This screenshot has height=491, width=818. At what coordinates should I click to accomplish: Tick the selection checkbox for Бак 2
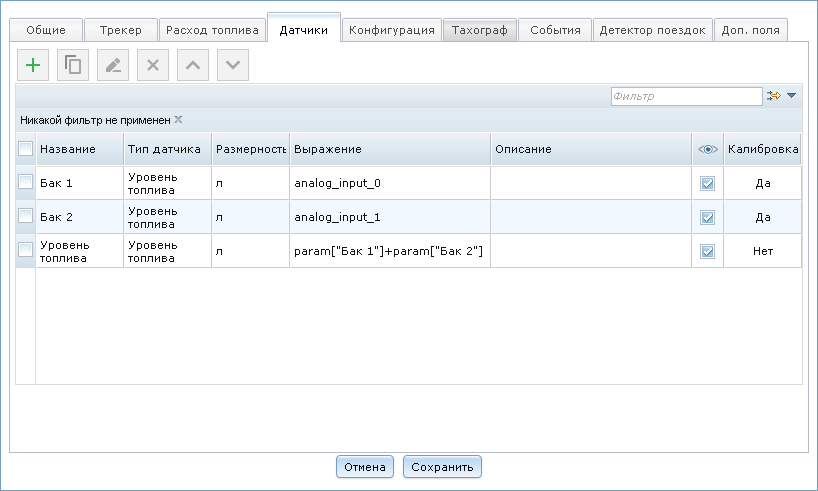click(x=26, y=217)
